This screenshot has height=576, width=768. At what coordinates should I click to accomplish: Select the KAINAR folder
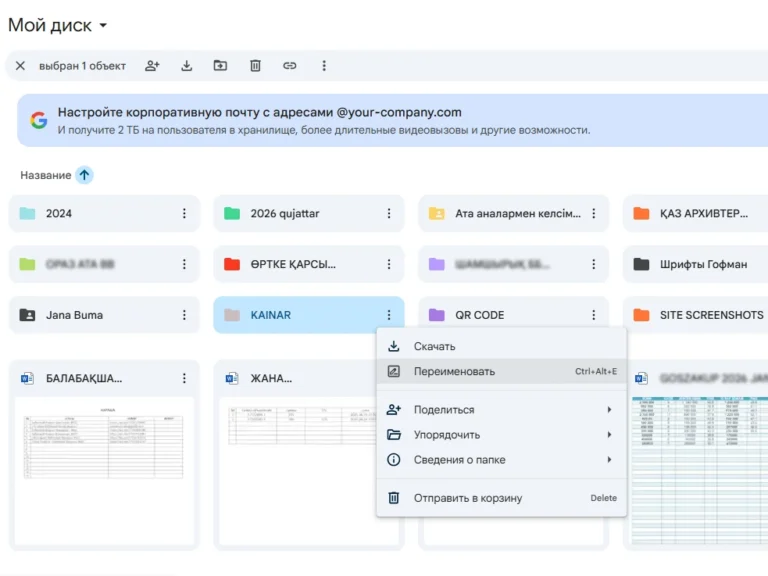pyautogui.click(x=309, y=315)
